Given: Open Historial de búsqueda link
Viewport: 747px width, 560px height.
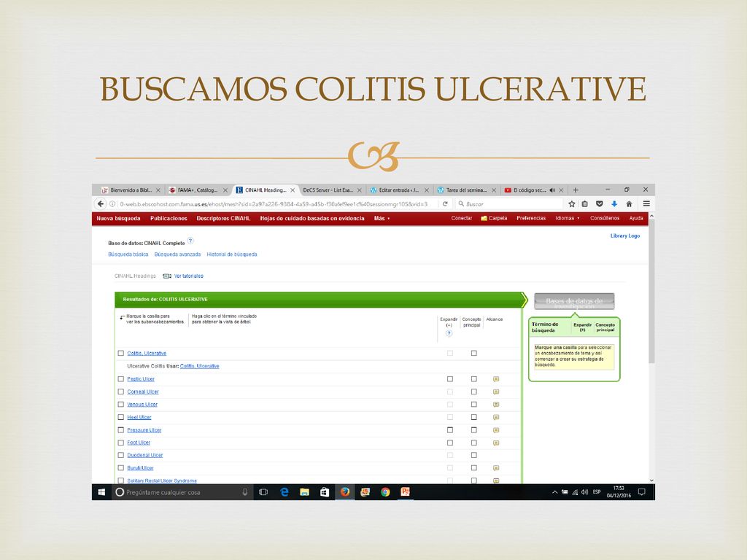Looking at the screenshot, I should 232,254.
